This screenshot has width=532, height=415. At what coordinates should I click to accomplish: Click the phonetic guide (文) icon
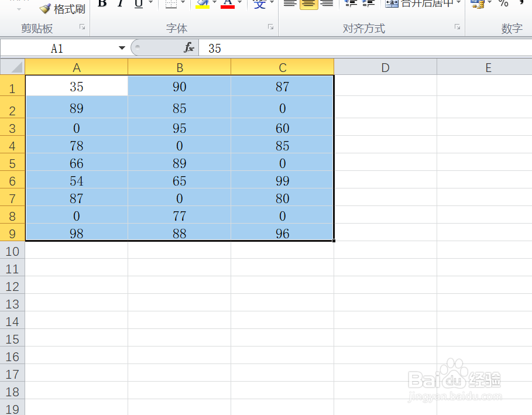[259, 4]
